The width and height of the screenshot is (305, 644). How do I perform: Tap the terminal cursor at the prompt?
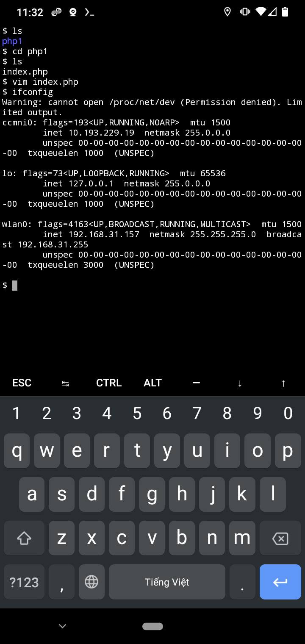[x=15, y=285]
